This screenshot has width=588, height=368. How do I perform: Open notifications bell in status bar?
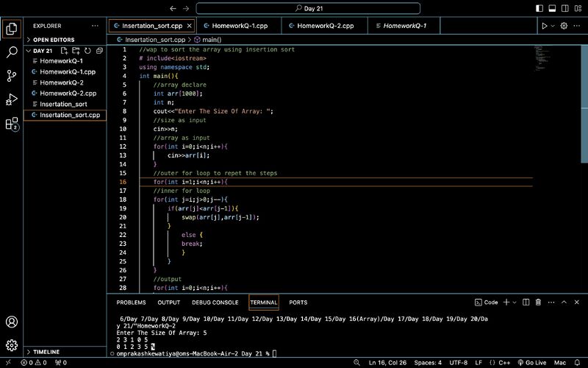tap(578, 363)
